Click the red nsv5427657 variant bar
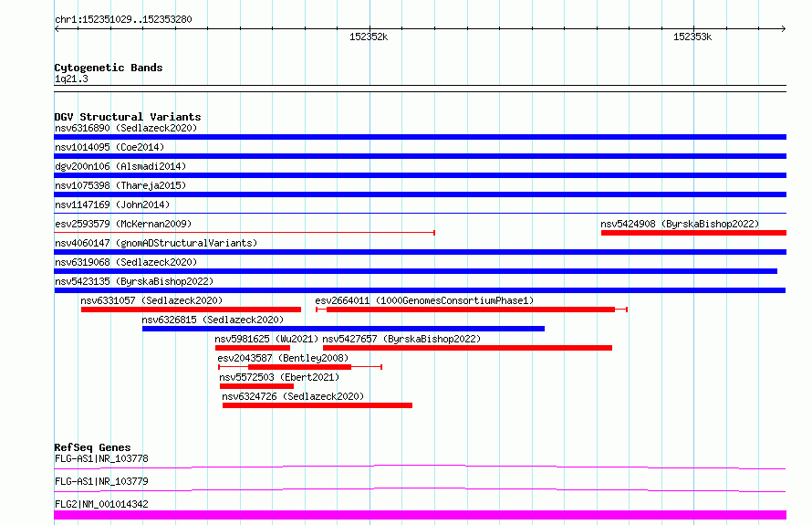812x525 pixels. pyautogui.click(x=467, y=348)
